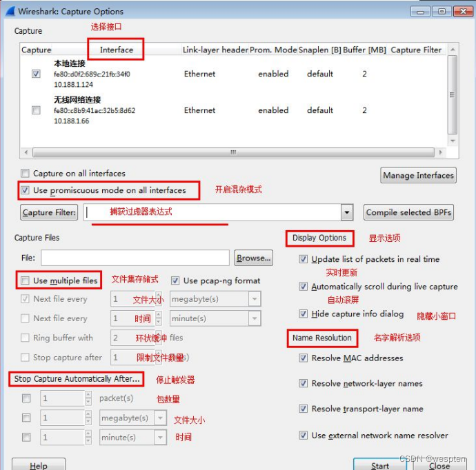The width and height of the screenshot is (476, 470).
Task: Toggle Resolve transport-layer name checkbox
Action: tap(303, 409)
